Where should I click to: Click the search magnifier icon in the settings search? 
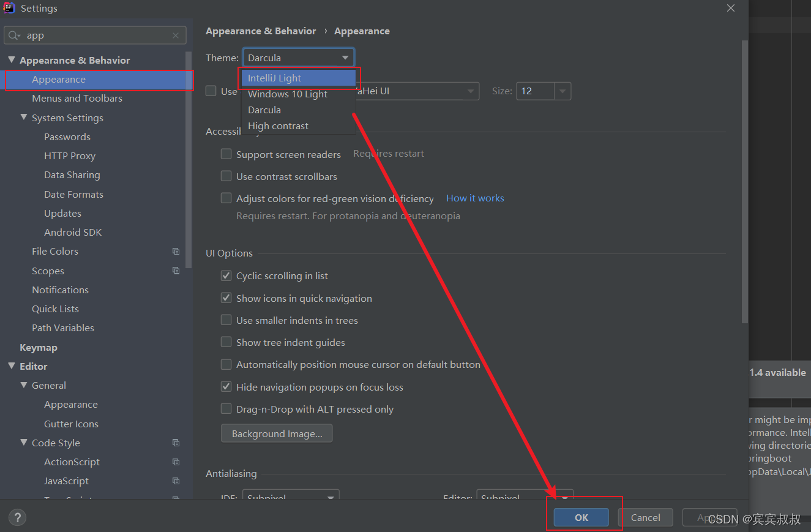(14, 36)
